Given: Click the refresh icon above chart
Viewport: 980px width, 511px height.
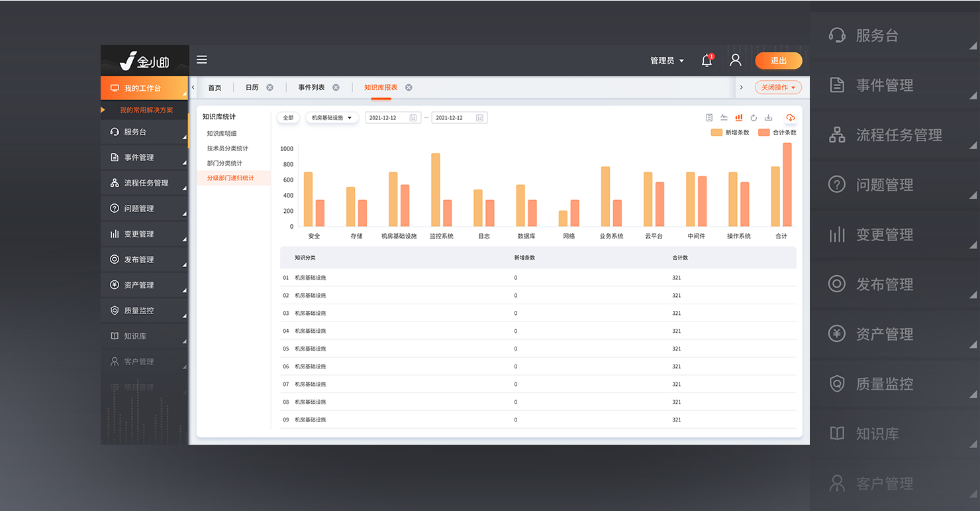Looking at the screenshot, I should click(754, 117).
